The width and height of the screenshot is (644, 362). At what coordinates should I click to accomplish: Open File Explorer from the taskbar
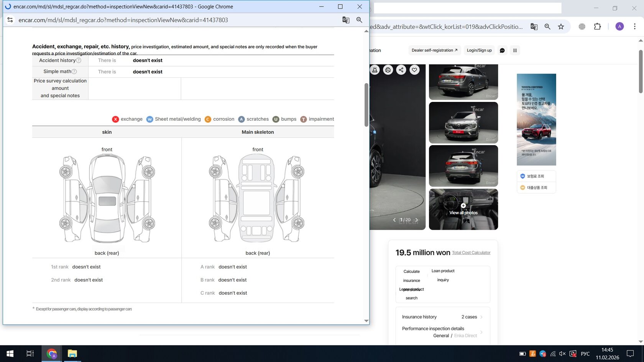click(72, 354)
